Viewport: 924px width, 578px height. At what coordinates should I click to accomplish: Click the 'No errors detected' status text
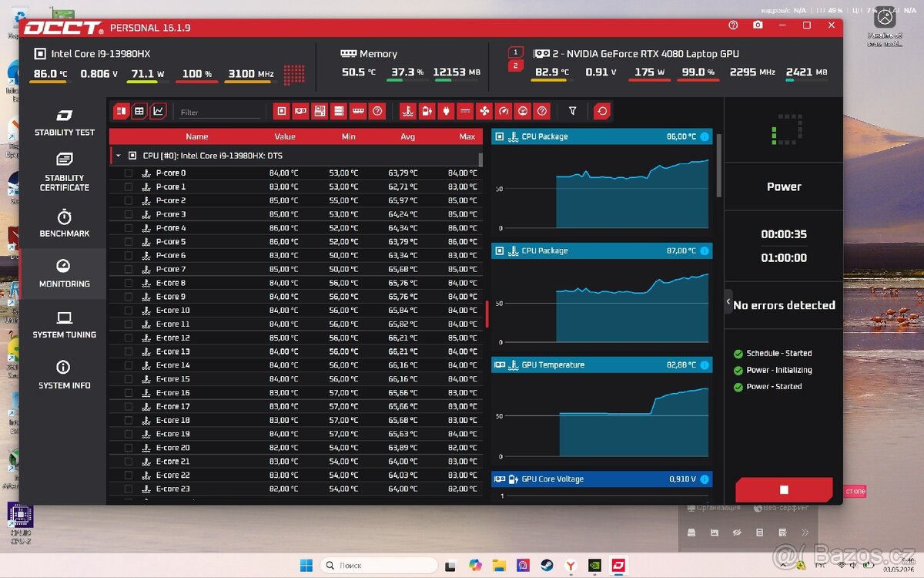coord(784,305)
